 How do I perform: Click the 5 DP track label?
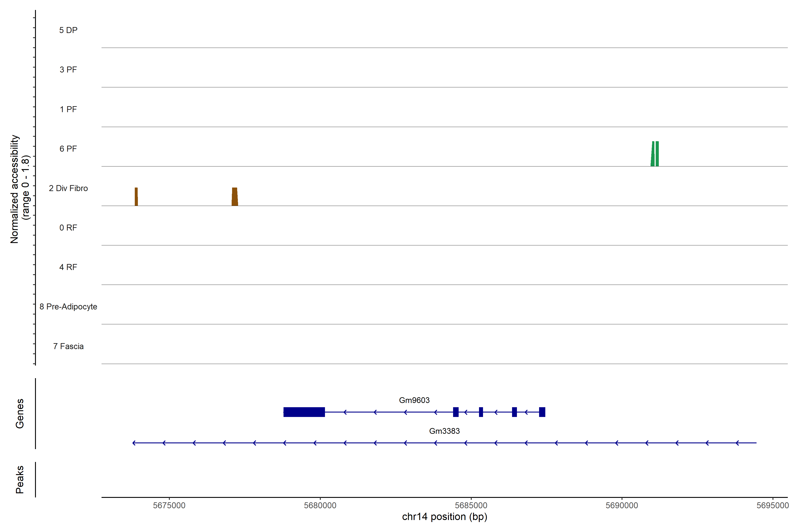[x=68, y=30]
